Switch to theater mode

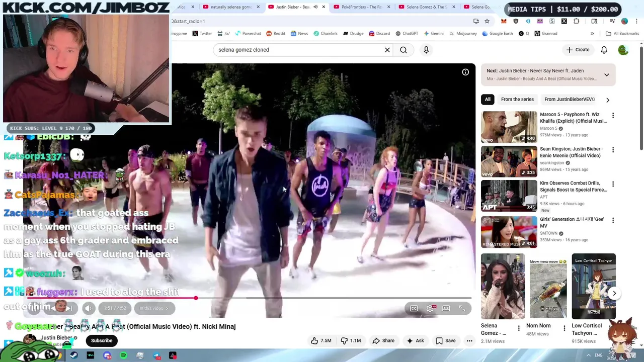pyautogui.click(x=446, y=308)
